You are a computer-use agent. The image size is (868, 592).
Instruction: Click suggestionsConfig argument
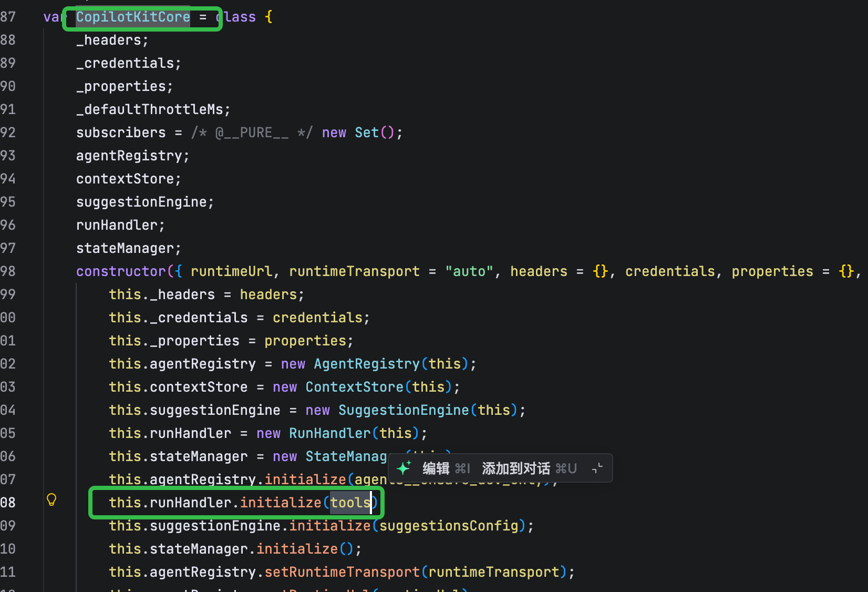pos(449,526)
